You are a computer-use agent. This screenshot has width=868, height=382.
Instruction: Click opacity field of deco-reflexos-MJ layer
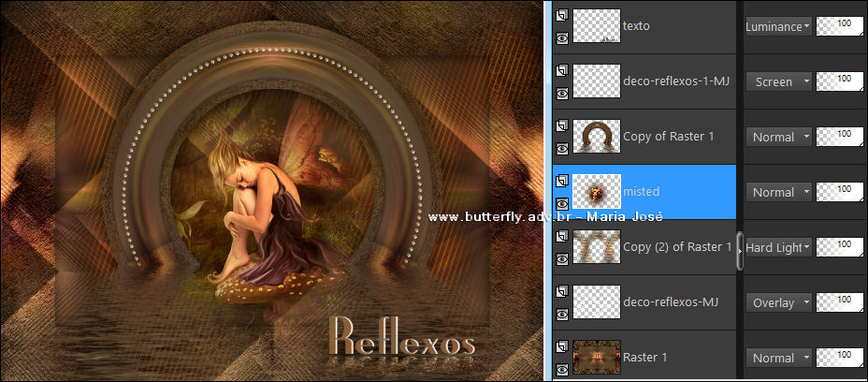[840, 302]
